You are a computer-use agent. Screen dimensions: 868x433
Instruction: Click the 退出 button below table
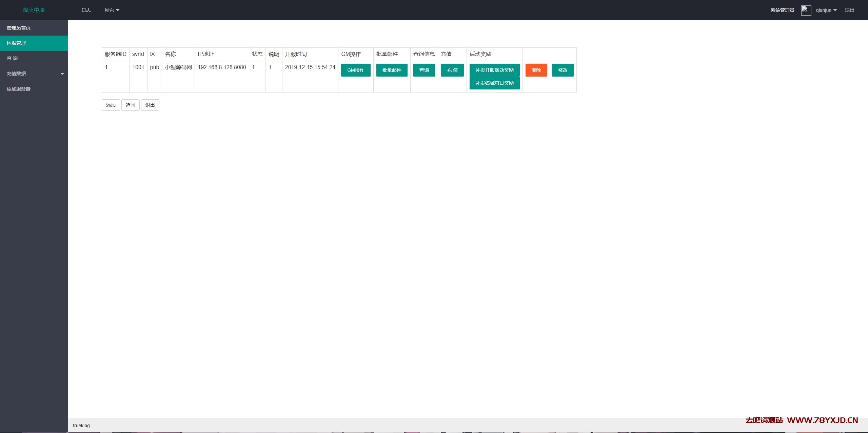click(150, 105)
